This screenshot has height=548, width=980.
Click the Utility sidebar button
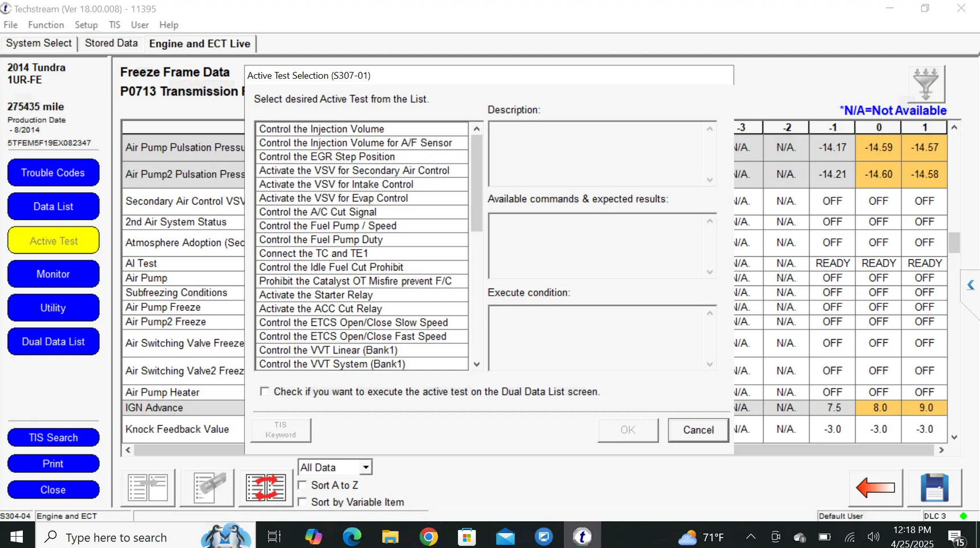point(53,308)
